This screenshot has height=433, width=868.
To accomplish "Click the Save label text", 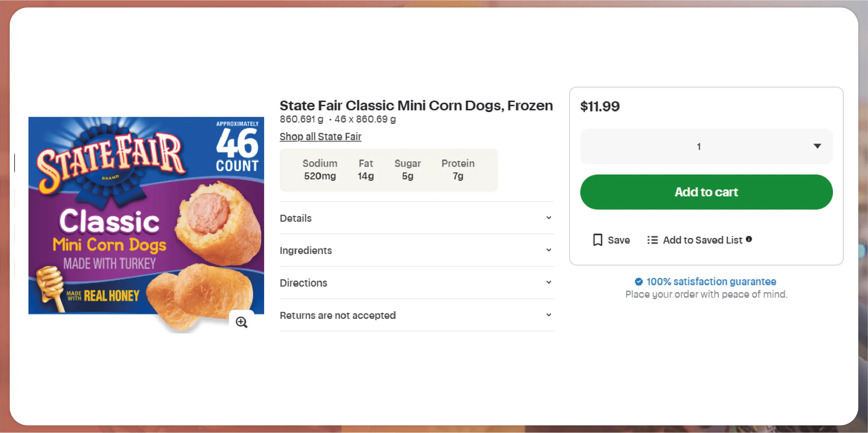I will pos(618,240).
